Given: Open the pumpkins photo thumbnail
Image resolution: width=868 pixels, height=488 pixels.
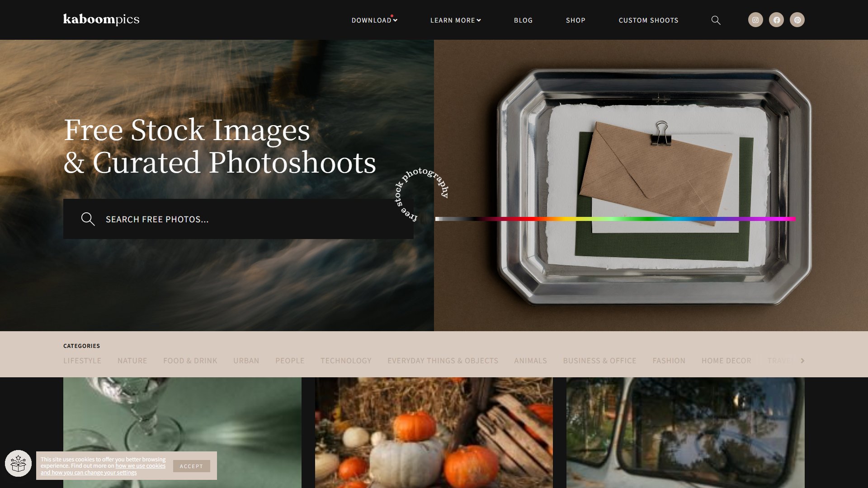Looking at the screenshot, I should pos(434,432).
